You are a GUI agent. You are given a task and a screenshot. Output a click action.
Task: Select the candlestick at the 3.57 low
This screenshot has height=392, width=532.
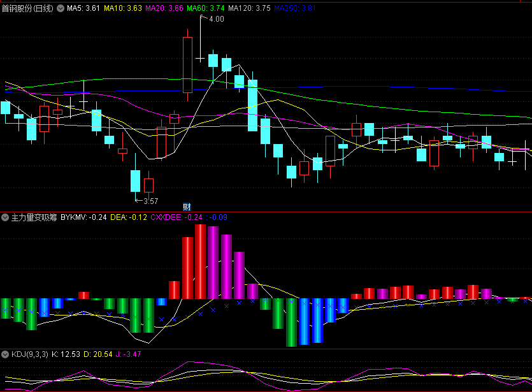tap(135, 181)
